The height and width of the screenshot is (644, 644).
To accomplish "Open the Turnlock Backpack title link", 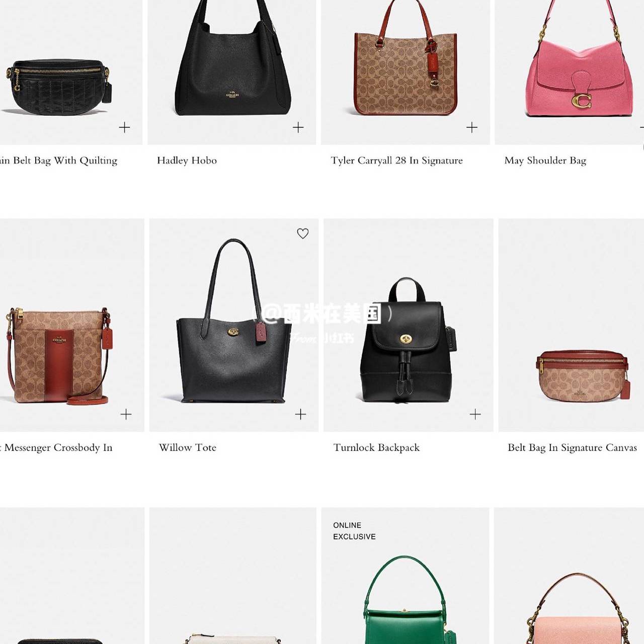I will (376, 448).
